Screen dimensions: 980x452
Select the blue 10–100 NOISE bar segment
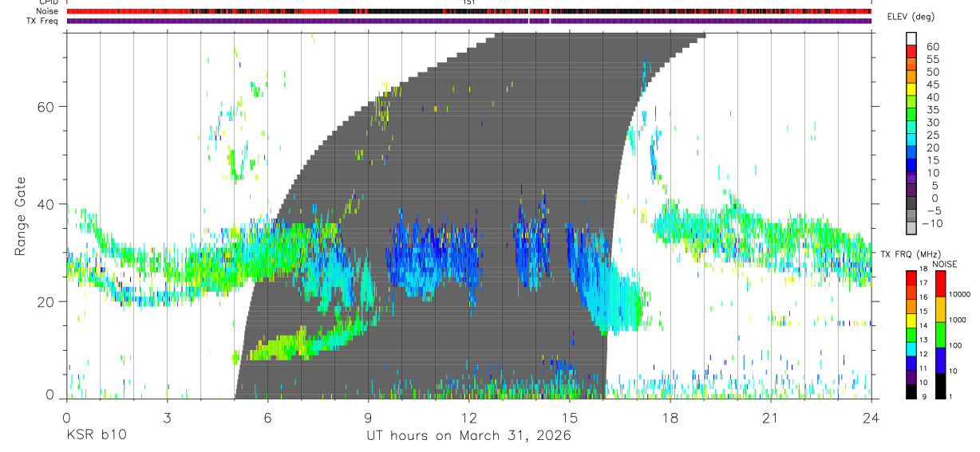[940, 360]
